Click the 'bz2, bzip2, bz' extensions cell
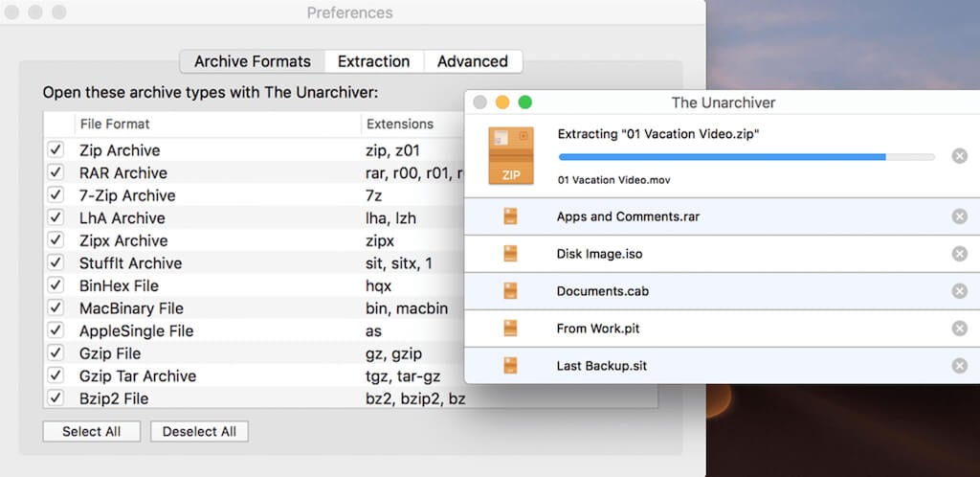This screenshot has height=477, width=980. coord(415,398)
